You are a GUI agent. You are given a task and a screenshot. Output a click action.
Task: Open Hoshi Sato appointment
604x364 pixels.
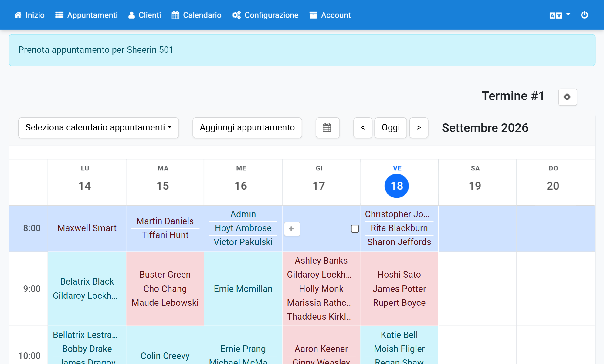click(399, 275)
